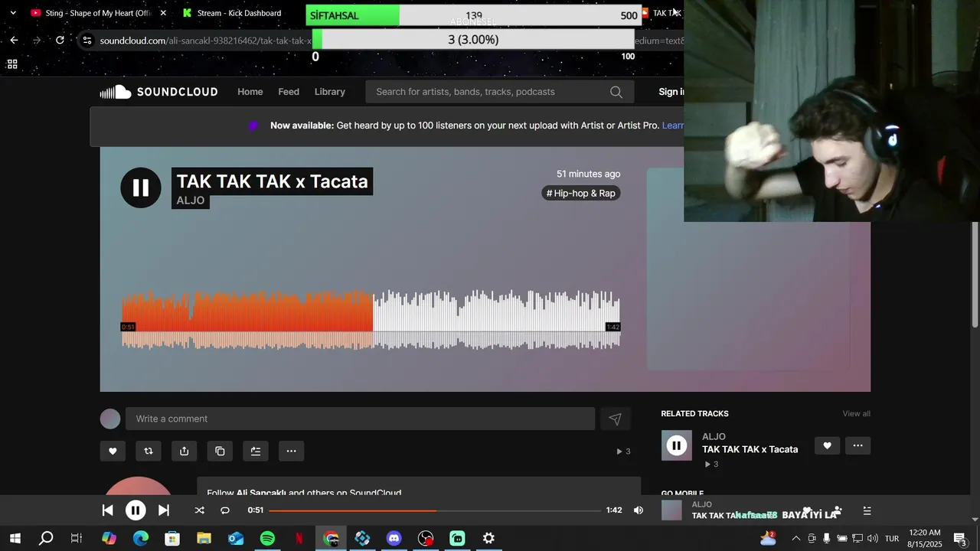Go back in the browser
The width and height of the screenshot is (980, 551).
click(x=14, y=41)
